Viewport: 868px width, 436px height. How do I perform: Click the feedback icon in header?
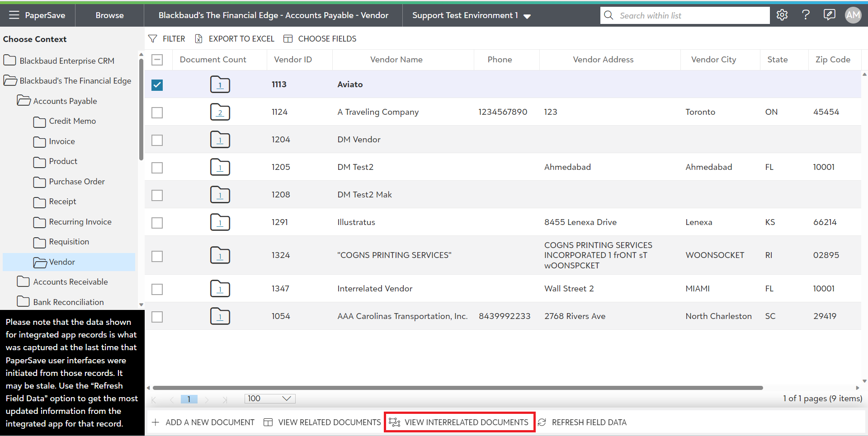[x=829, y=15]
